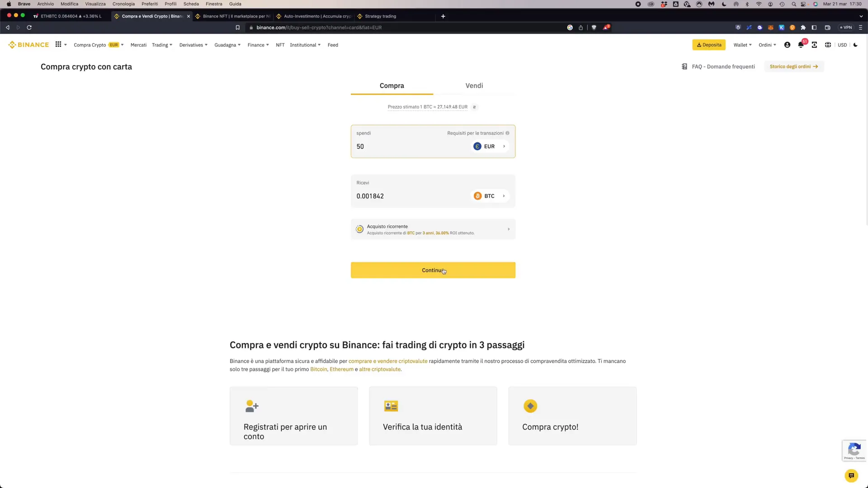This screenshot has width=868, height=488.
Task: Click the Binance logo
Action: [x=28, y=45]
